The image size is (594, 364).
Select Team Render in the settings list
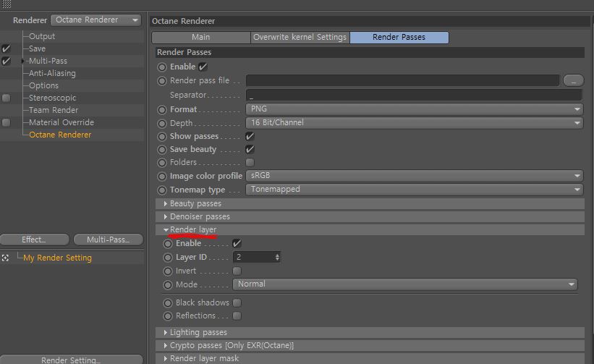click(54, 110)
